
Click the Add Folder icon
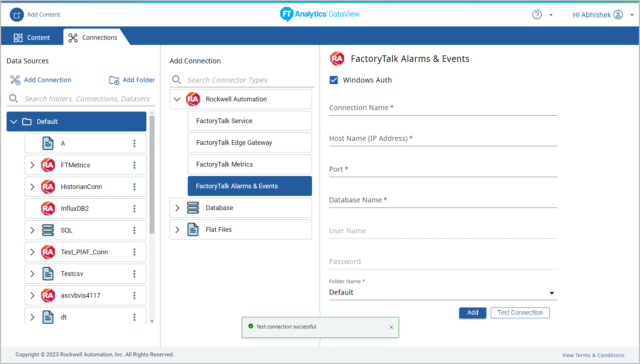point(114,80)
